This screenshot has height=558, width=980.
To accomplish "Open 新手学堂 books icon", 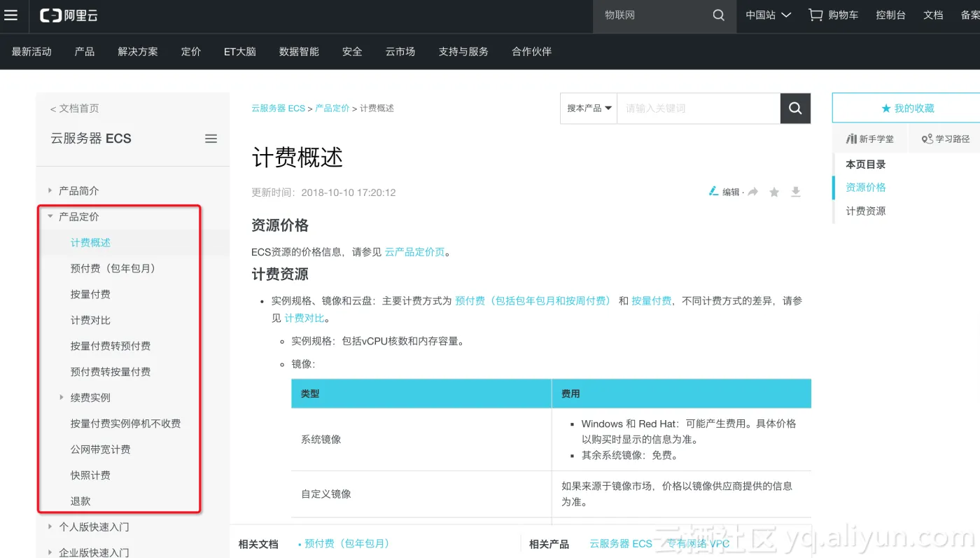I will pos(852,139).
